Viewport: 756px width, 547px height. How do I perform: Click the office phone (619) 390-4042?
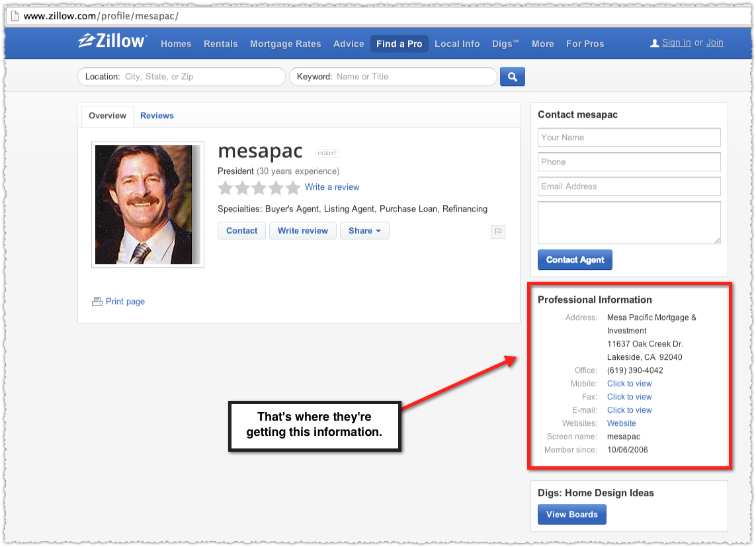tap(635, 370)
